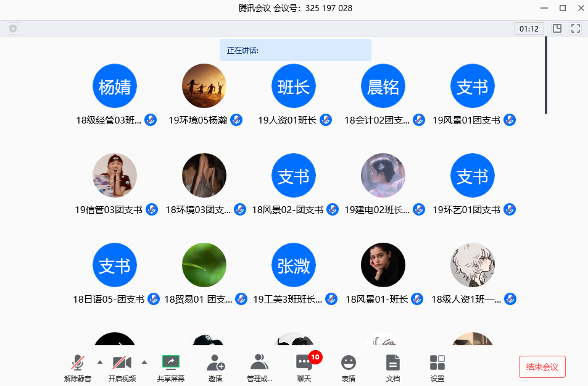Click the participant list vertical scrollbar
This screenshot has height=386, width=588.
point(546,75)
